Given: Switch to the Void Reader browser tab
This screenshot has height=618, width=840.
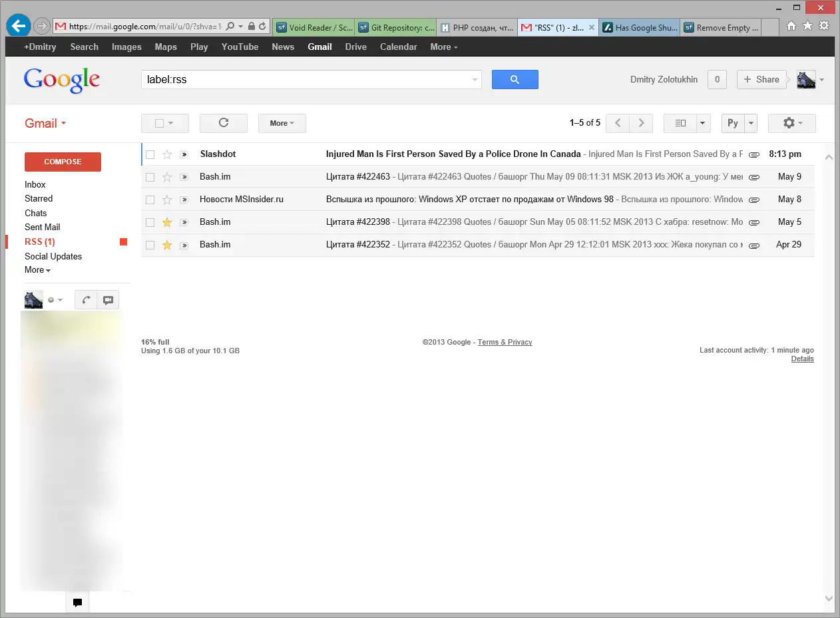Looking at the screenshot, I should (314, 27).
